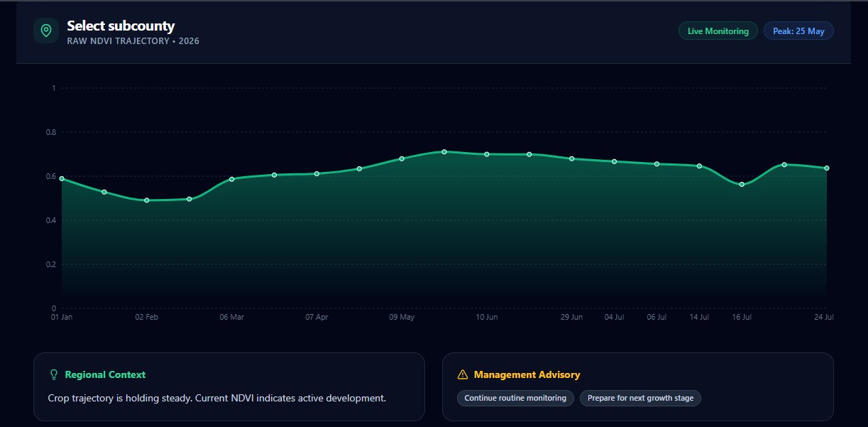Image resolution: width=868 pixels, height=427 pixels.
Task: Click the 24 Jul final data point
Action: 827,168
